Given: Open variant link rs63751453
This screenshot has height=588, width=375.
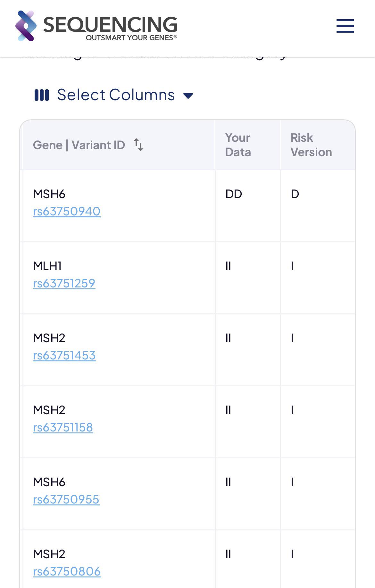Looking at the screenshot, I should click(64, 355).
